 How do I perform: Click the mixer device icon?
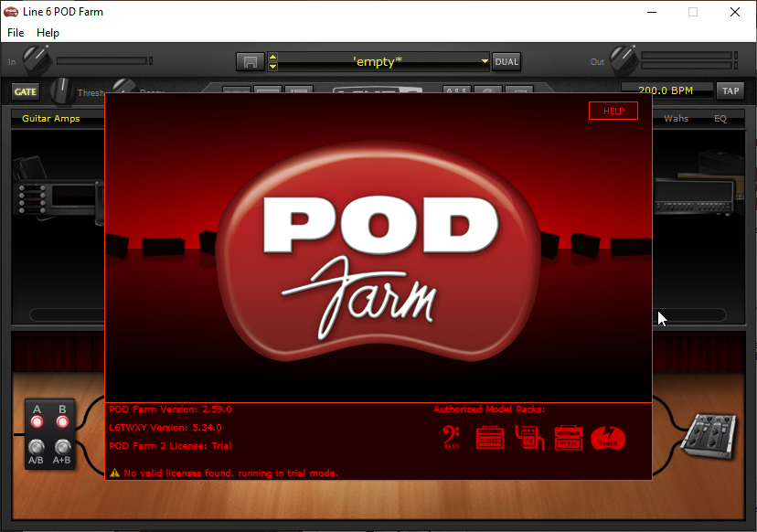[x=709, y=436]
